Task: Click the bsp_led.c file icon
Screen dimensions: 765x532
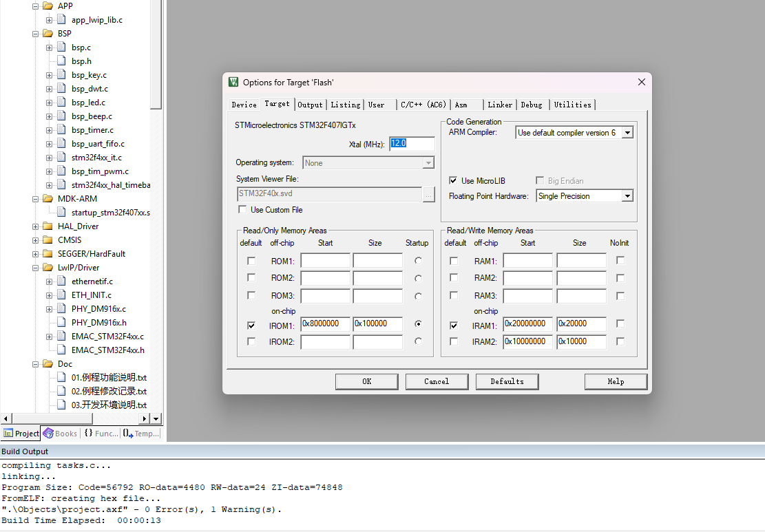Action: (61, 103)
